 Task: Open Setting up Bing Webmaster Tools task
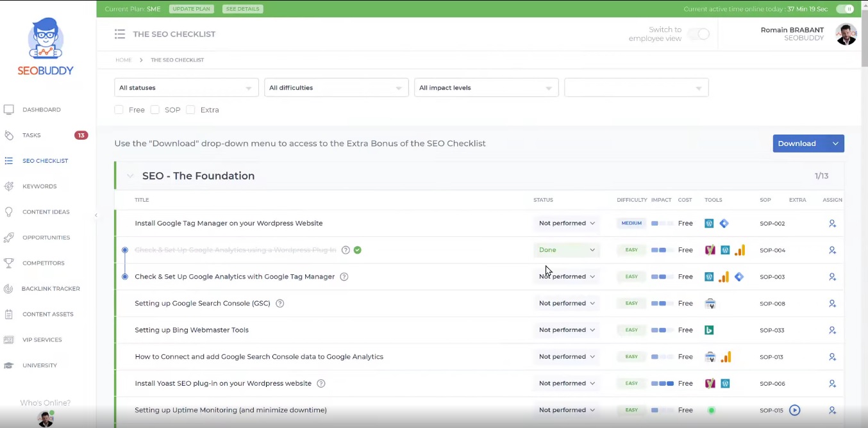pos(192,330)
